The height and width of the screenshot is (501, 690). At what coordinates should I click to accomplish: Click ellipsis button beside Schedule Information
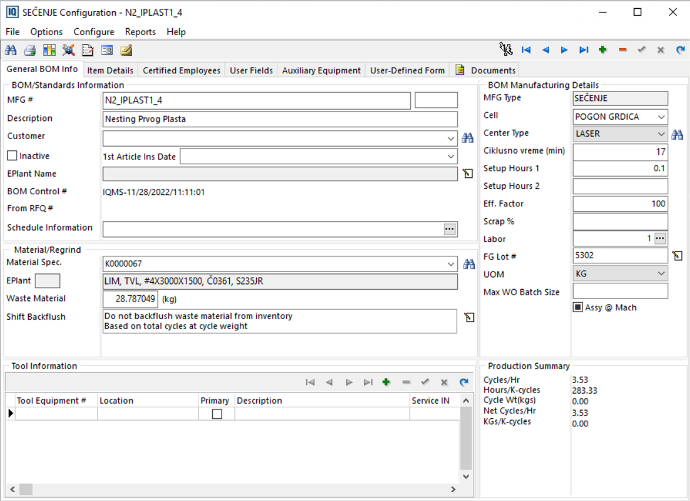click(x=449, y=229)
